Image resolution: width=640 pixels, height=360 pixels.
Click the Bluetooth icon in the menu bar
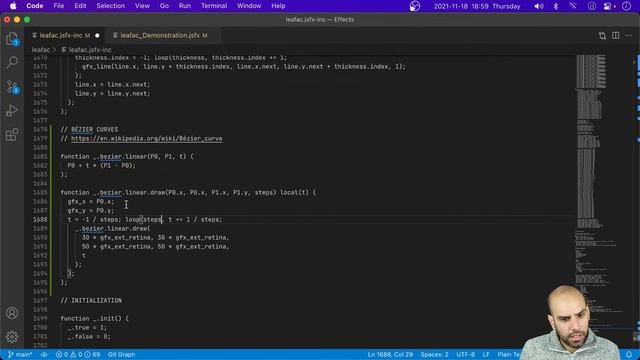coord(556,6)
